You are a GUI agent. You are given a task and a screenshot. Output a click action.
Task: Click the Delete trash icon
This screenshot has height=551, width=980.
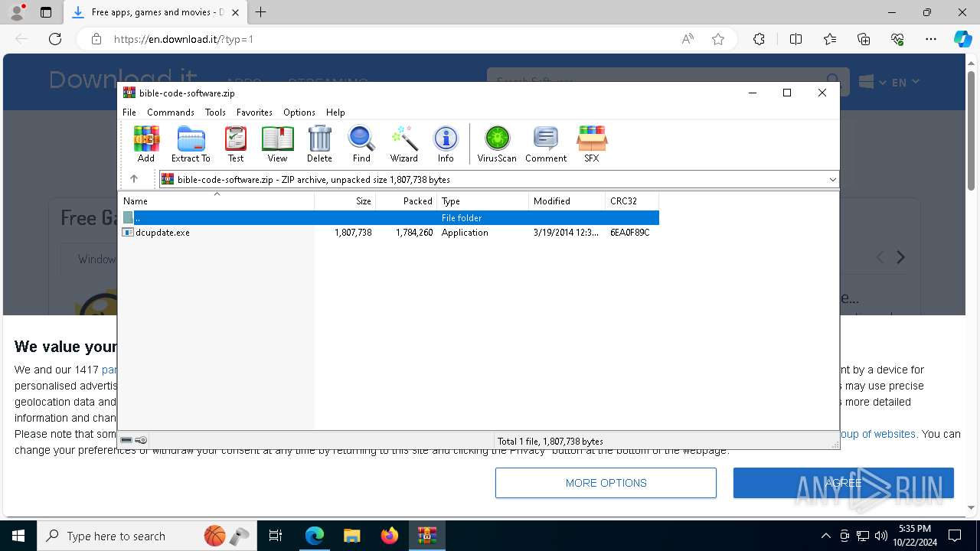click(x=319, y=144)
